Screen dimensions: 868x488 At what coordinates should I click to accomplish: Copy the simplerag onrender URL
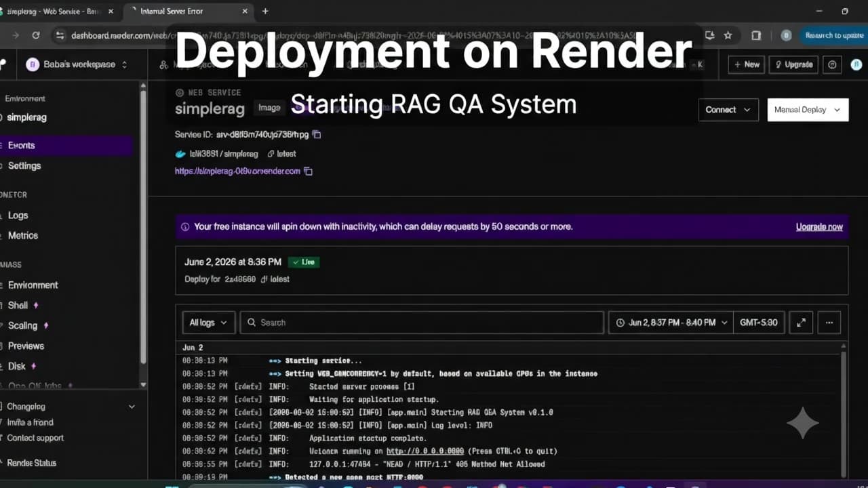click(x=308, y=171)
